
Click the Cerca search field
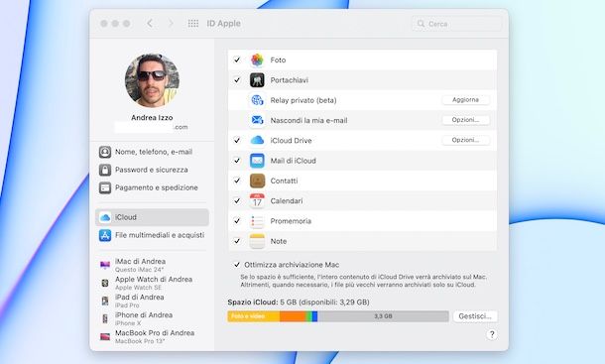[x=457, y=24]
